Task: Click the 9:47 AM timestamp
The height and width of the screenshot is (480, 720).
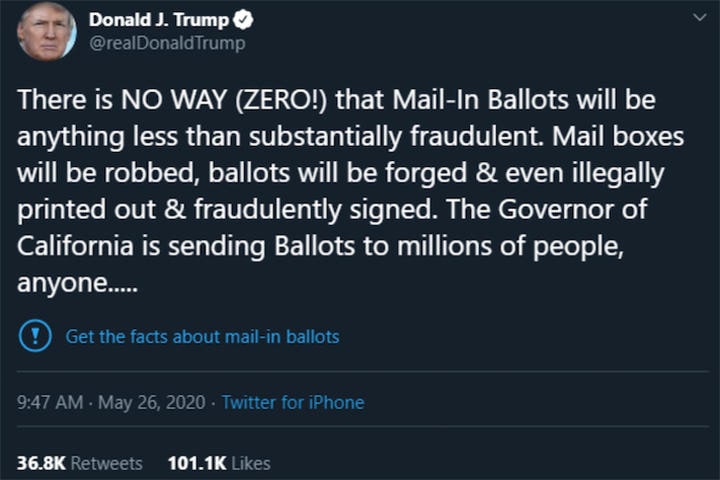Action: pos(49,403)
